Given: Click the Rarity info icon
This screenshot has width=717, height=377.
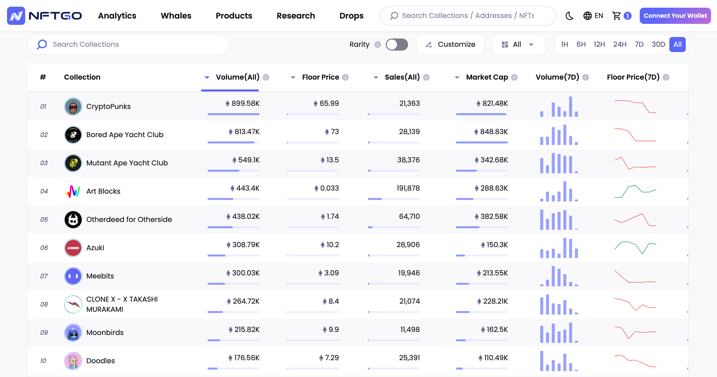Looking at the screenshot, I should tap(378, 44).
